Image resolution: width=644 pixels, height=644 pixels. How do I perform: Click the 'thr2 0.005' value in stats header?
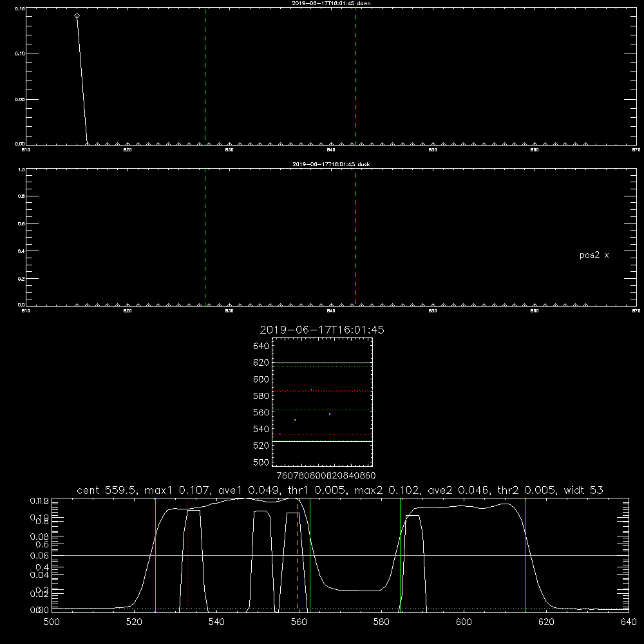coord(527,490)
